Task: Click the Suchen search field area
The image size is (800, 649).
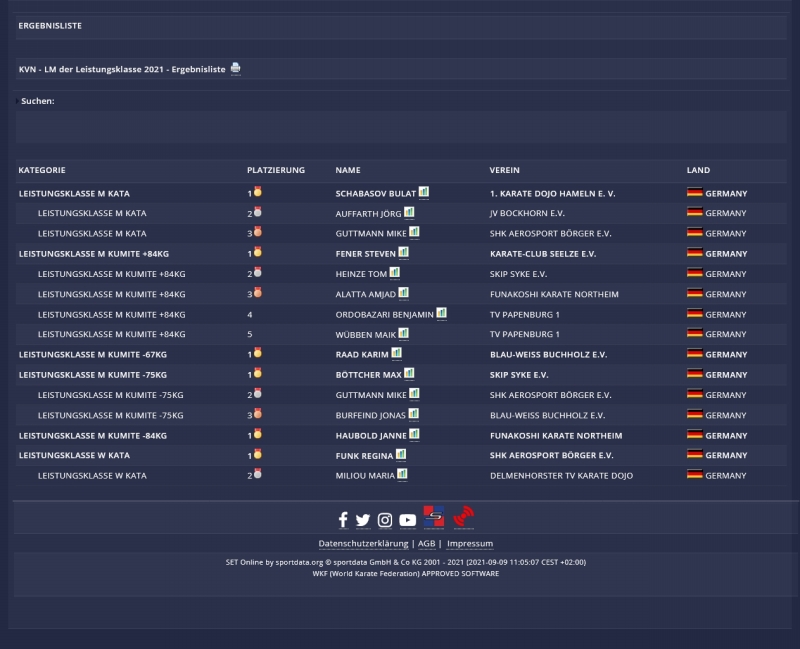Action: click(400, 127)
